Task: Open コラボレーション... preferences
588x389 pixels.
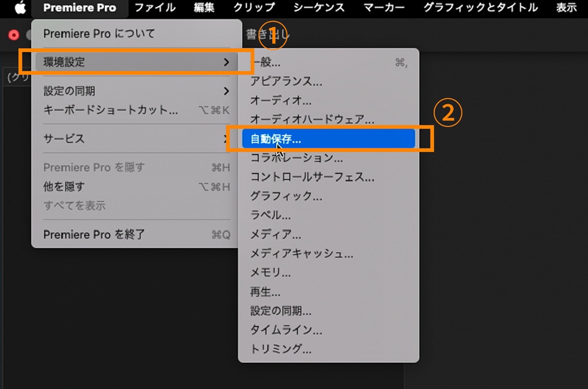Action: pyautogui.click(x=329, y=158)
